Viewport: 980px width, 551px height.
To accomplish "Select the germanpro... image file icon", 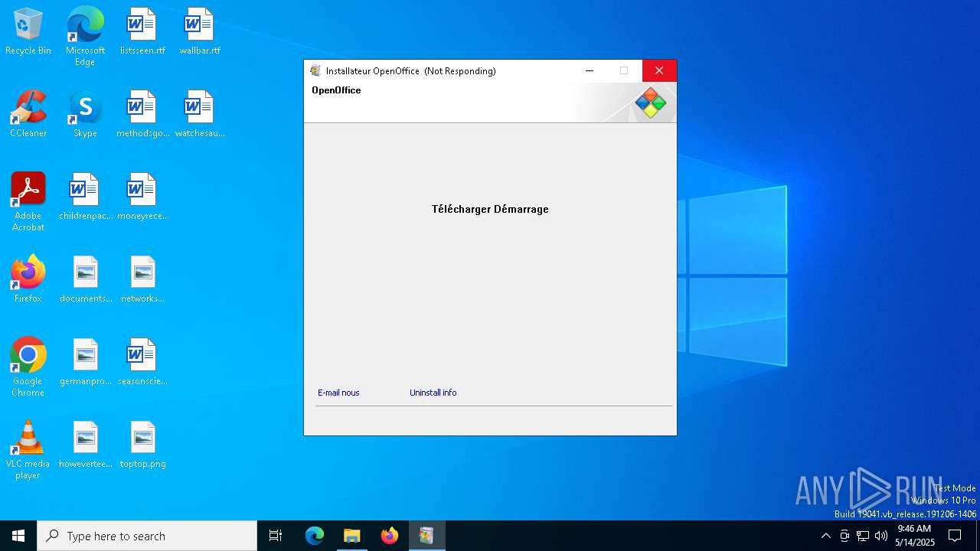I will tap(85, 363).
